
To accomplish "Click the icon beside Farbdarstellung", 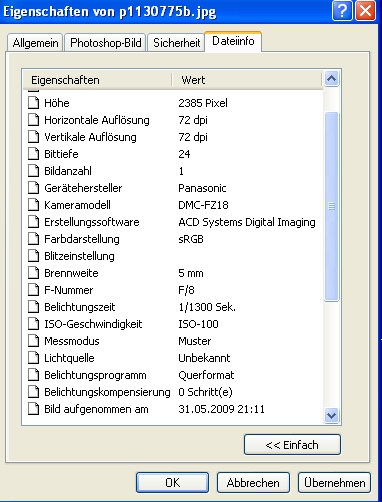I will coord(33,239).
